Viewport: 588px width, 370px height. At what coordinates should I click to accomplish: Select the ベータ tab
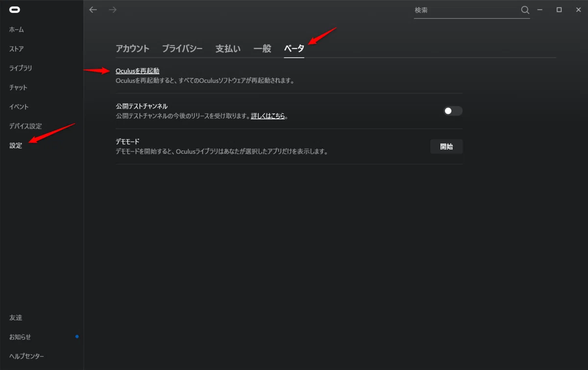294,48
